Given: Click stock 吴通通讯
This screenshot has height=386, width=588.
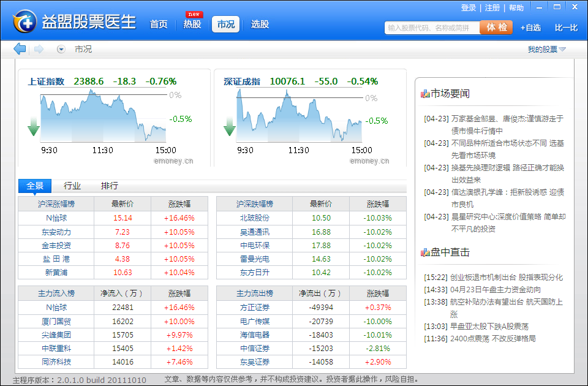Looking at the screenshot, I should [255, 232].
